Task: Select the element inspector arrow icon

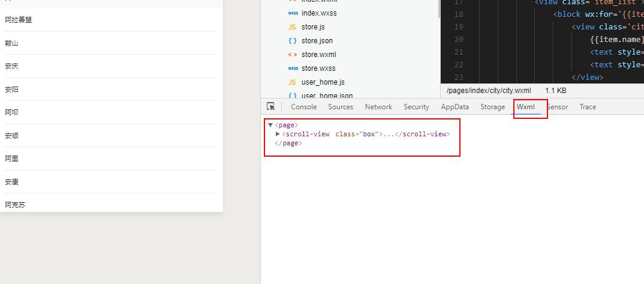Action: [270, 106]
